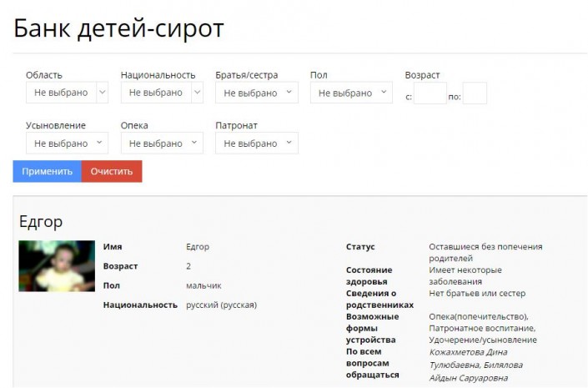Click the 'Нет братьев или сестер' text

pyautogui.click(x=477, y=294)
